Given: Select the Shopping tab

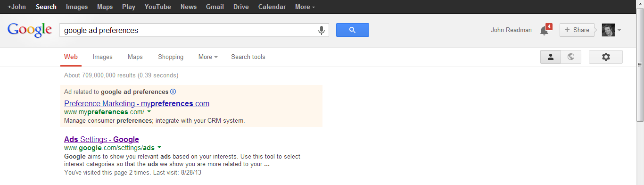Looking at the screenshot, I should pyautogui.click(x=171, y=57).
